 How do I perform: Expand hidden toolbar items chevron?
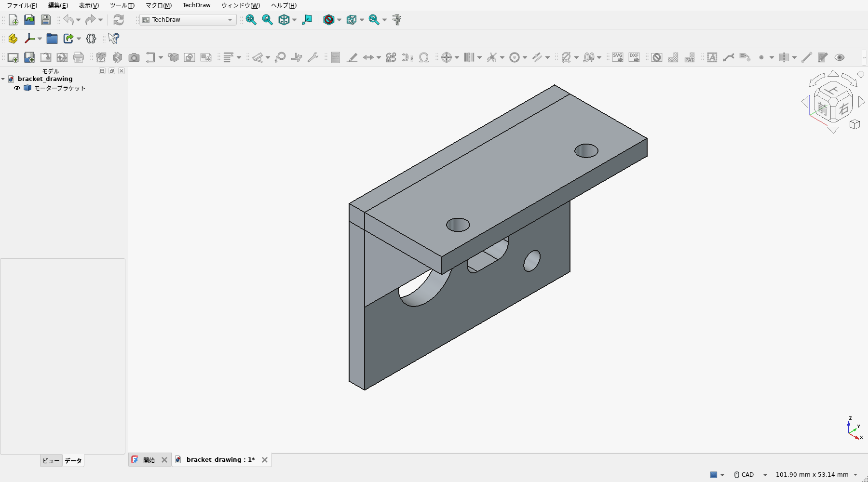pyautogui.click(x=864, y=57)
